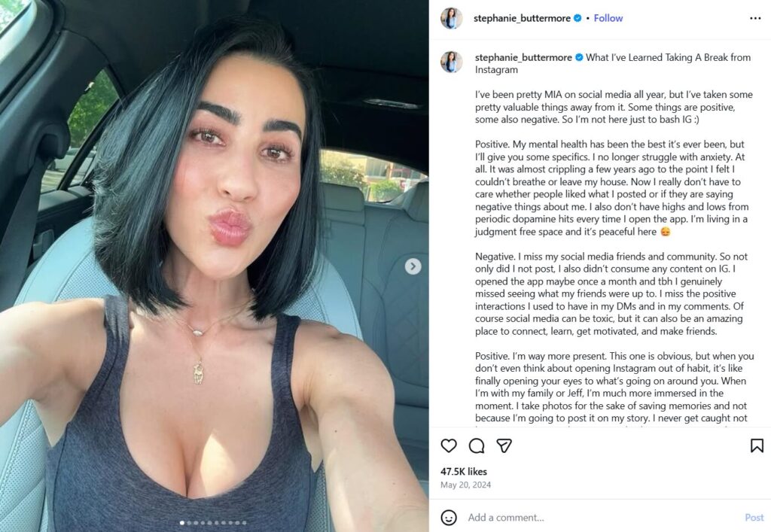Select the last carousel indicator dot
This screenshot has height=532, width=771.
click(245, 523)
